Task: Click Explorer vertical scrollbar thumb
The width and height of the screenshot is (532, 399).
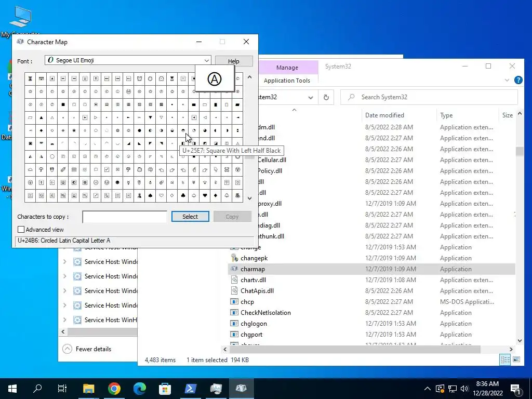Action: [x=520, y=151]
